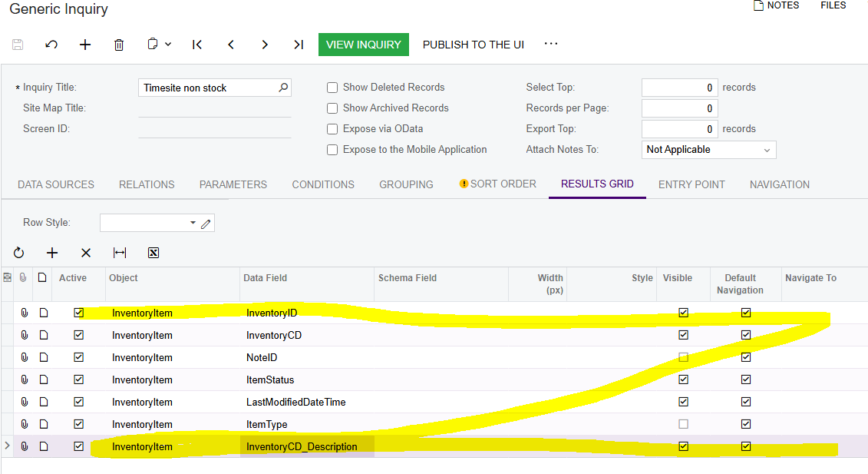Export the grid to Excel
Viewport: 868px width, 474px height.
[x=153, y=253]
